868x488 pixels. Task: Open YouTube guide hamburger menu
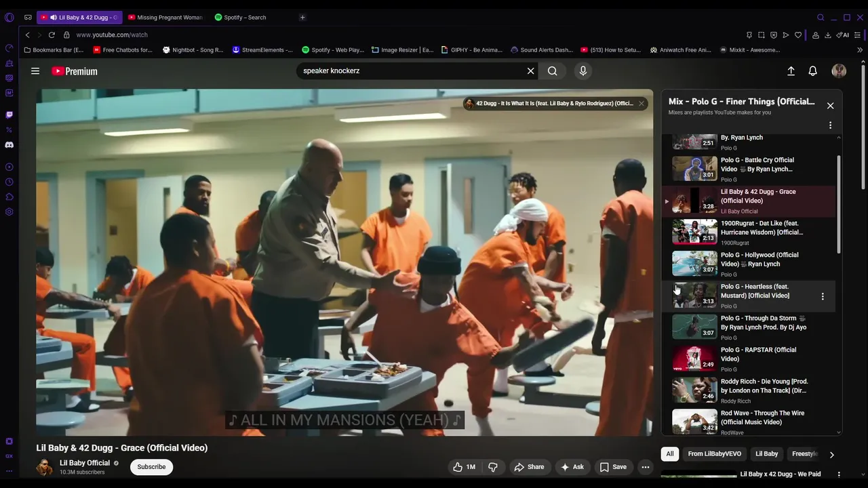pyautogui.click(x=35, y=71)
